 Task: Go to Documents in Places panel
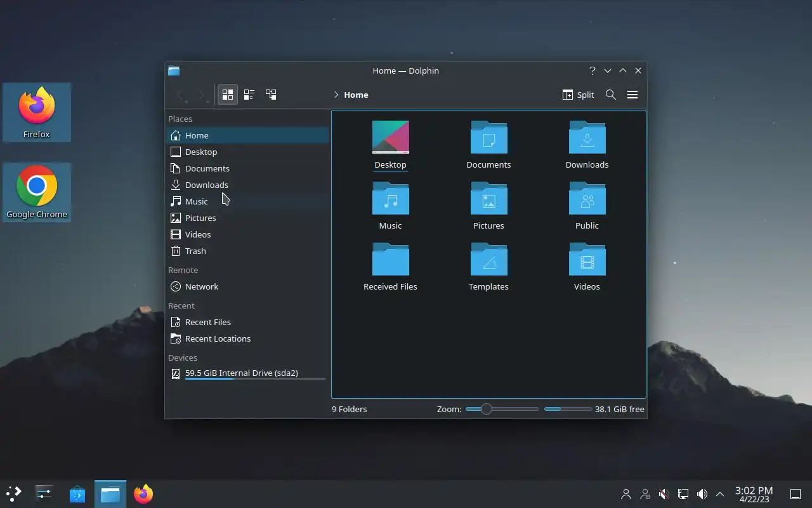click(x=247, y=168)
